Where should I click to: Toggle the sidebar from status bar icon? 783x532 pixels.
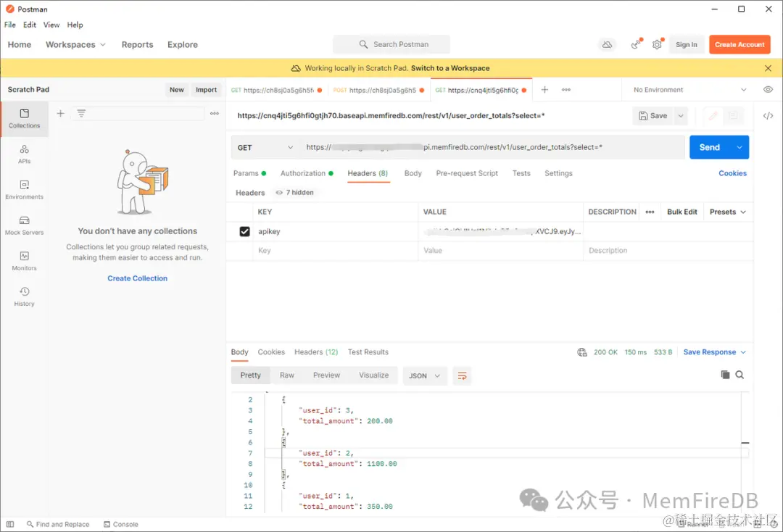(10, 525)
